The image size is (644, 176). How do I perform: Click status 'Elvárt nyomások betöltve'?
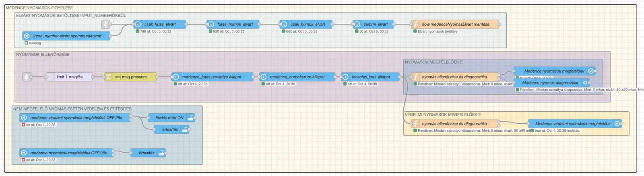436,31
